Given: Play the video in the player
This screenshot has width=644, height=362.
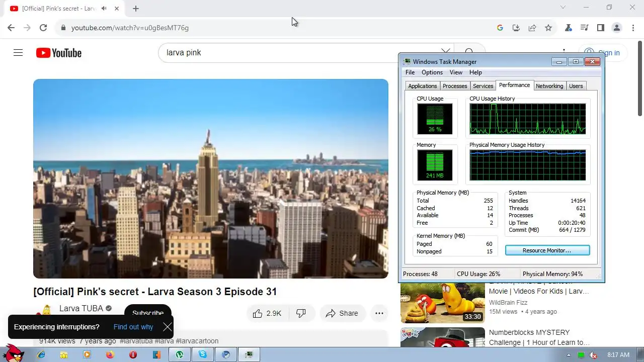Looking at the screenshot, I should click(x=211, y=178).
